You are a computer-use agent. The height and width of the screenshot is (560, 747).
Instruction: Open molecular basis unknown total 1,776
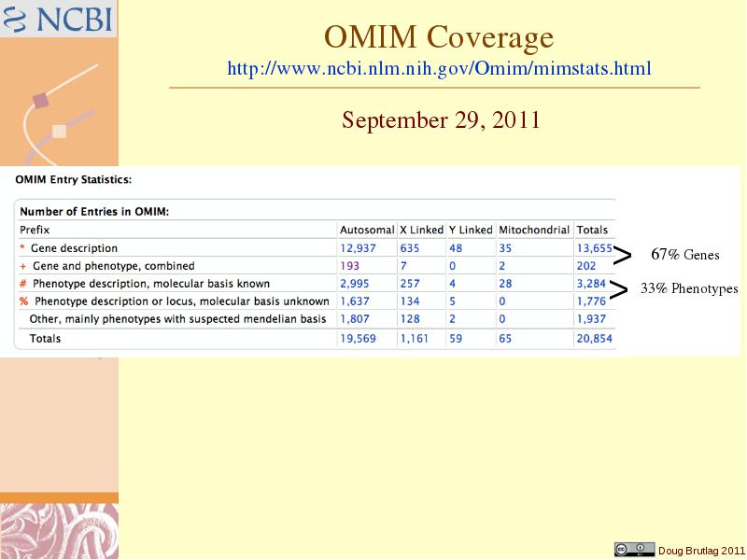coord(591,301)
